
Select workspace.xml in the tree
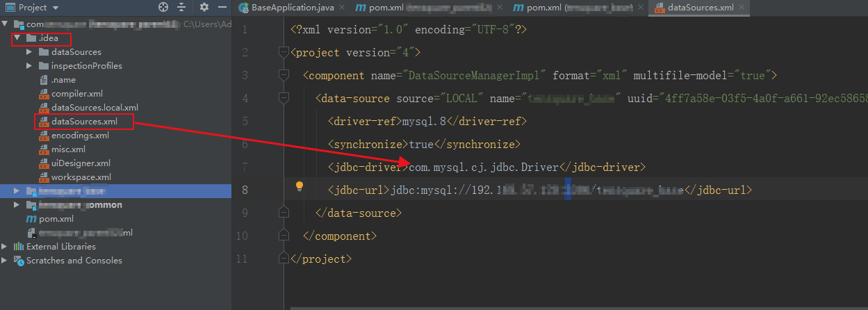pos(81,177)
